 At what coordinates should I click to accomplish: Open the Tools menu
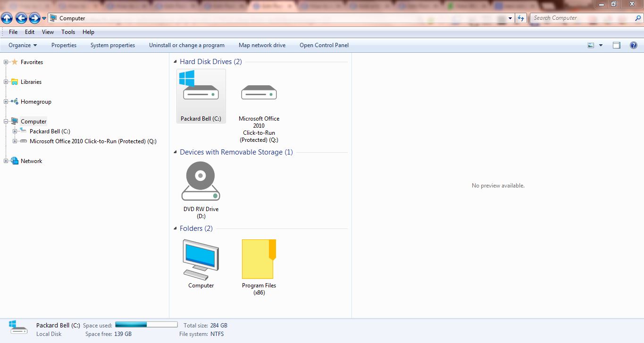tap(68, 32)
